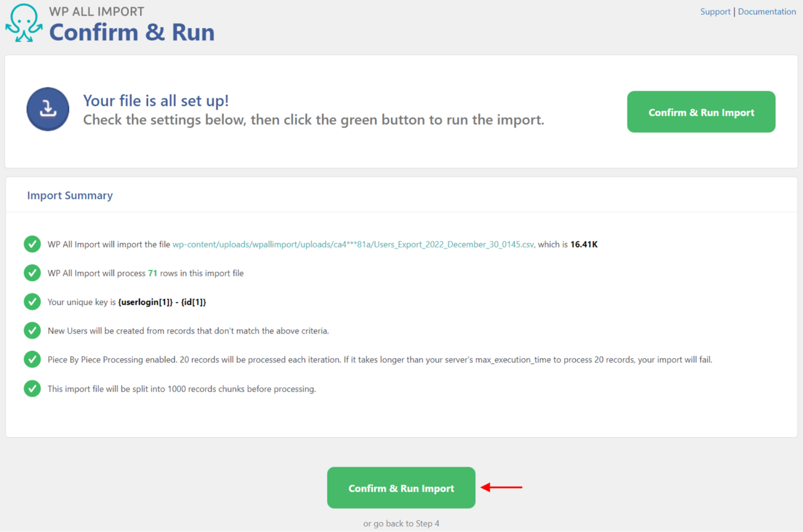Viewport: 803px width, 532px height.
Task: Click the Confirm & Run page title
Action: pos(132,32)
